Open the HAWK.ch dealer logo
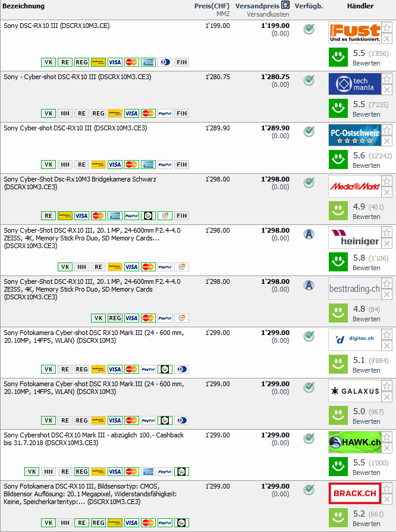Screen dimensions: 396x532 tap(354, 442)
